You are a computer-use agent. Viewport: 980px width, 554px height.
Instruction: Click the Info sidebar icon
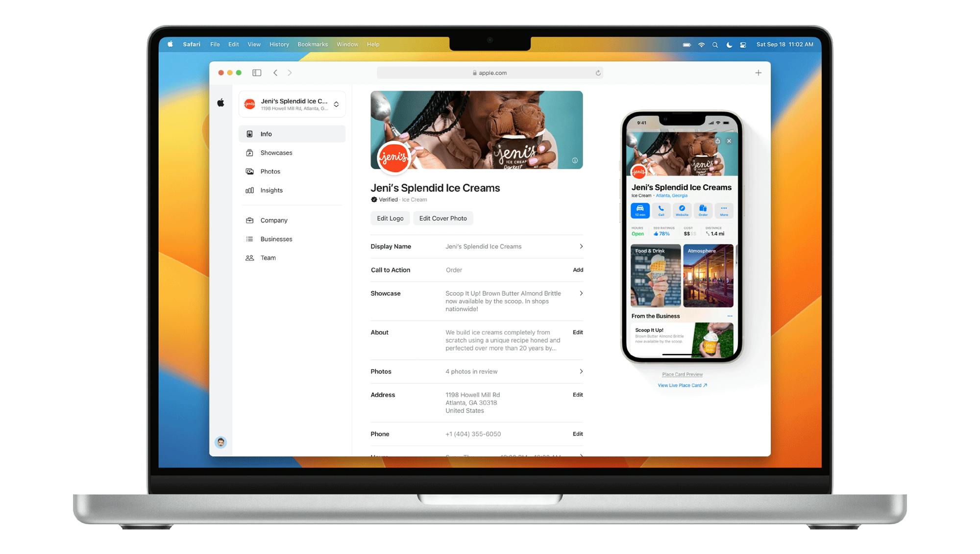[x=250, y=134]
